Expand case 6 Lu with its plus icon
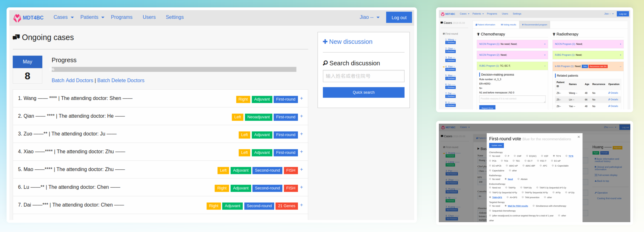This screenshot has height=232, width=644. pos(301,187)
